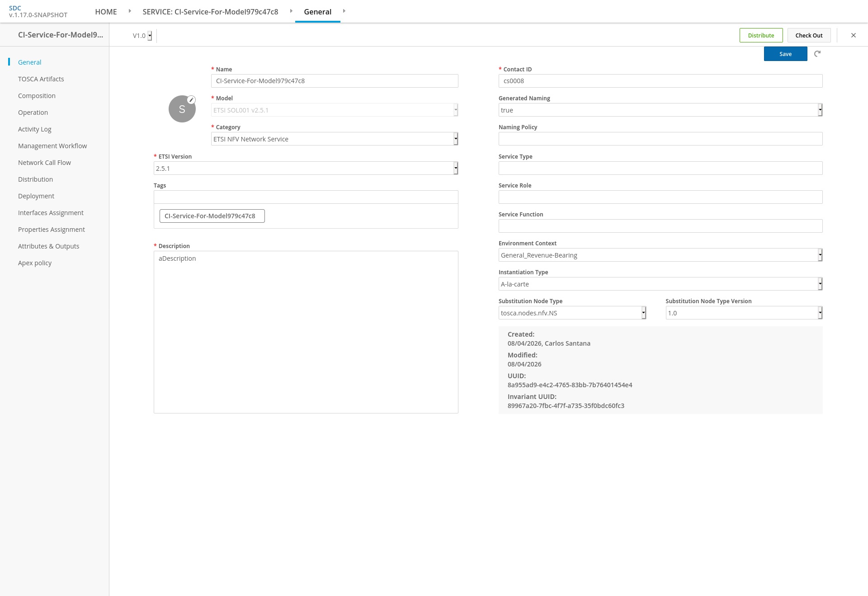Open the Deployment section
This screenshot has height=596, width=868.
click(36, 196)
